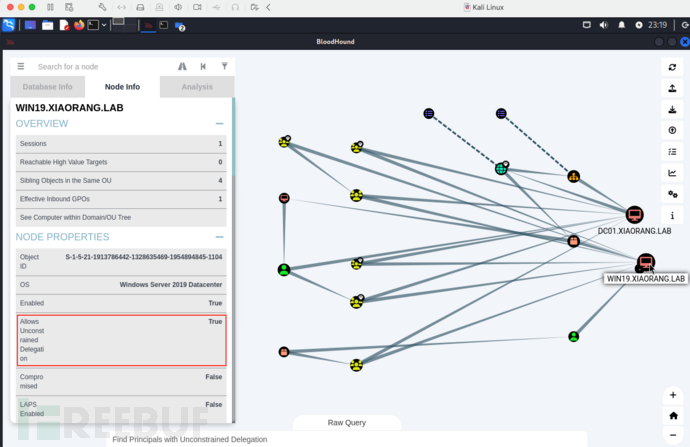
Task: Click the LAPS Enabled property row
Action: pos(121,409)
